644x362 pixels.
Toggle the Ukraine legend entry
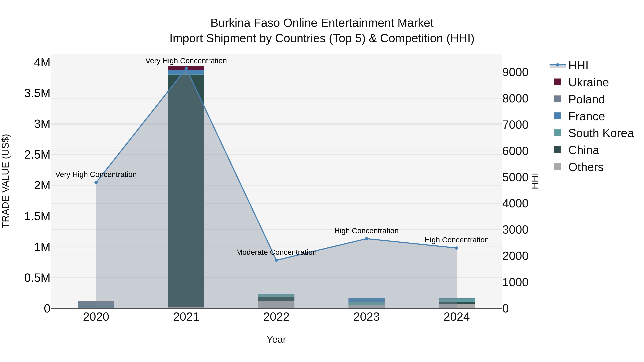point(581,82)
